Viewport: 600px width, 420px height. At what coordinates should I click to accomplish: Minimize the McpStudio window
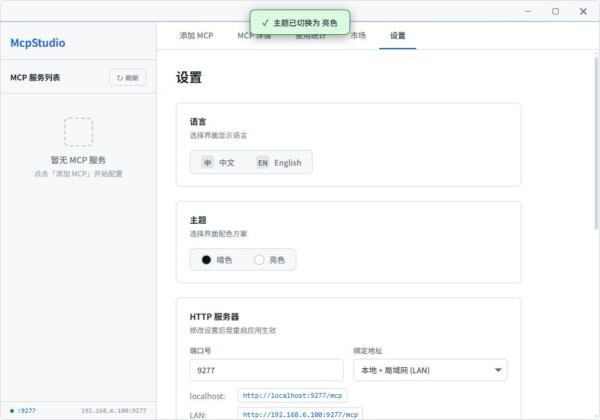pyautogui.click(x=528, y=11)
